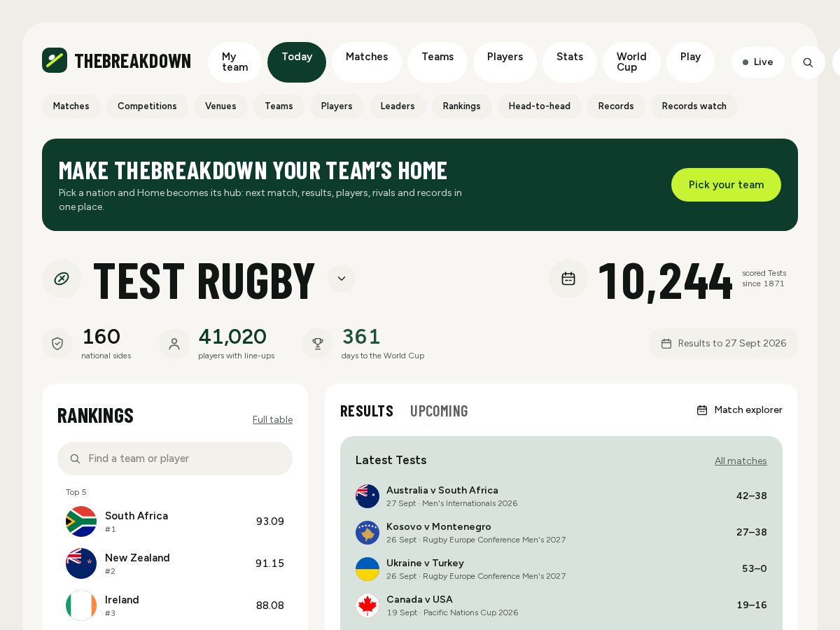
Task: Open Teams in main navigation
Action: (437, 62)
